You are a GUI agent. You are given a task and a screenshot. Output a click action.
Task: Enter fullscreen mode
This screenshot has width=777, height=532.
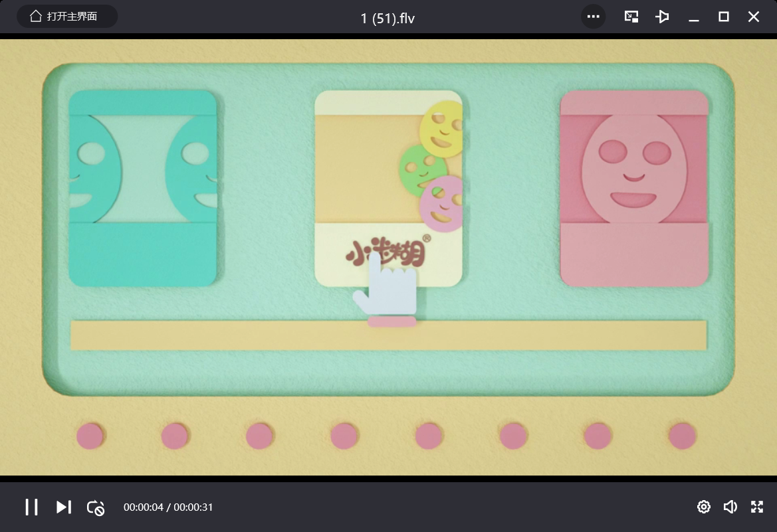756,507
